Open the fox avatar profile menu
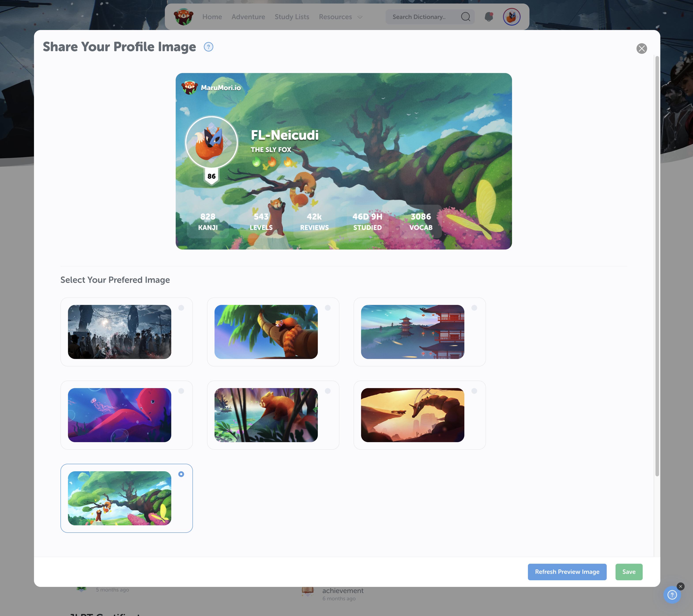 (x=511, y=17)
